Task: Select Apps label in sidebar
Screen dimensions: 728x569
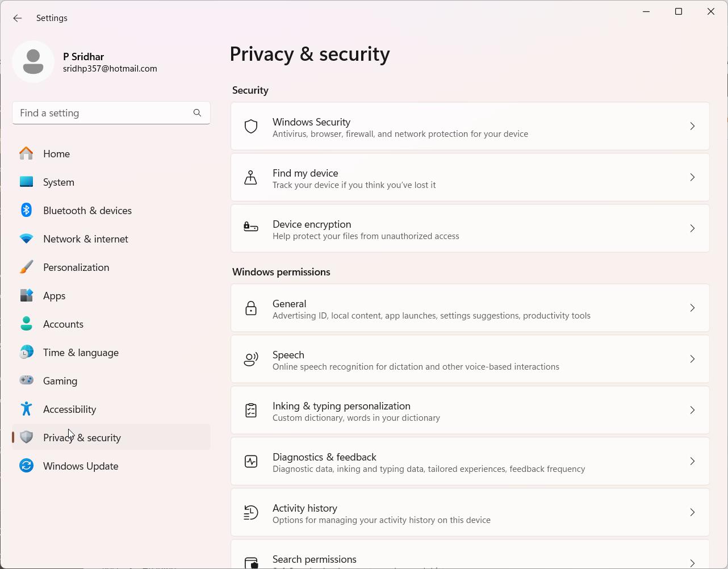Action: [55, 296]
